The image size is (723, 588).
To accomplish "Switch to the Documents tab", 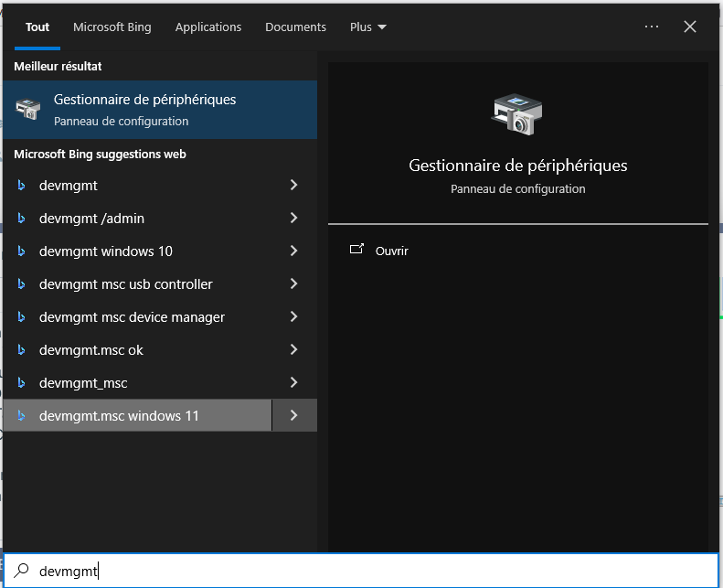I will (x=295, y=27).
